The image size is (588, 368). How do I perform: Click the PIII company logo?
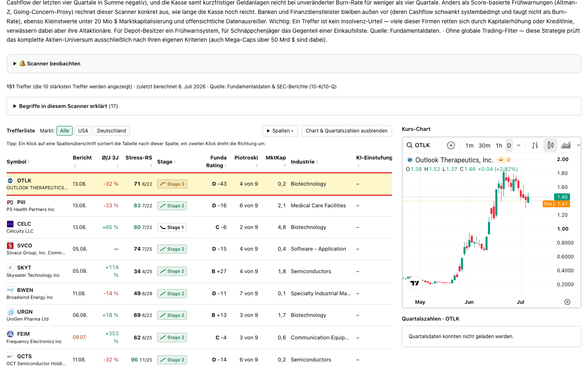10,202
